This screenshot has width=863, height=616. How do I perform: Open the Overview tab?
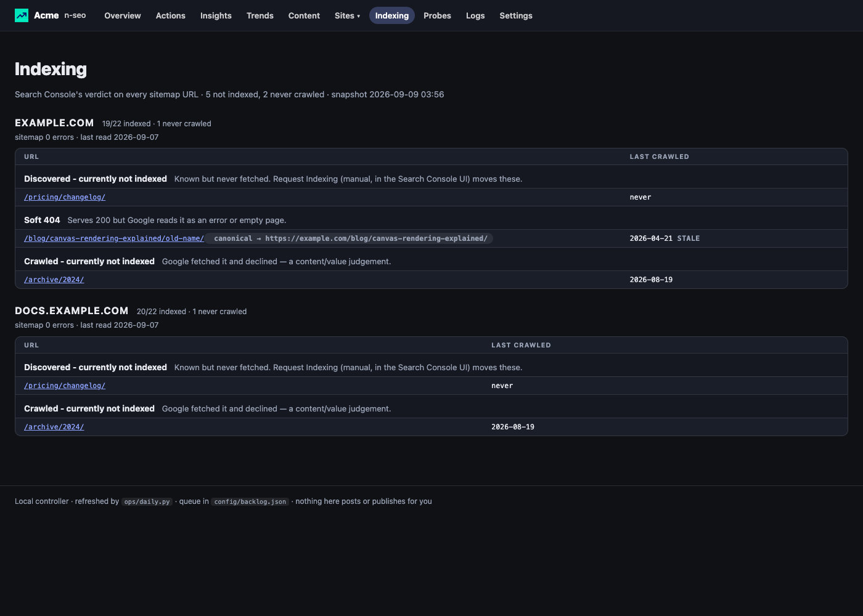pos(123,15)
